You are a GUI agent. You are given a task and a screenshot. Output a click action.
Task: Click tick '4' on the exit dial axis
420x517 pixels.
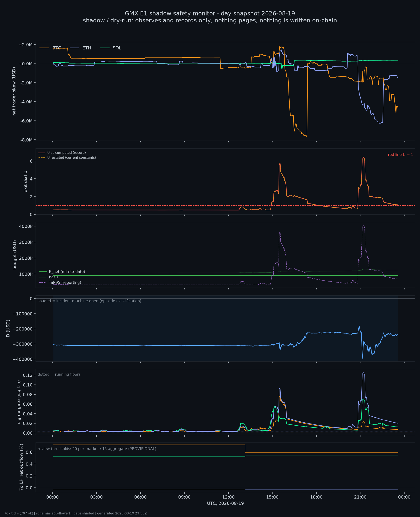click(x=31, y=179)
